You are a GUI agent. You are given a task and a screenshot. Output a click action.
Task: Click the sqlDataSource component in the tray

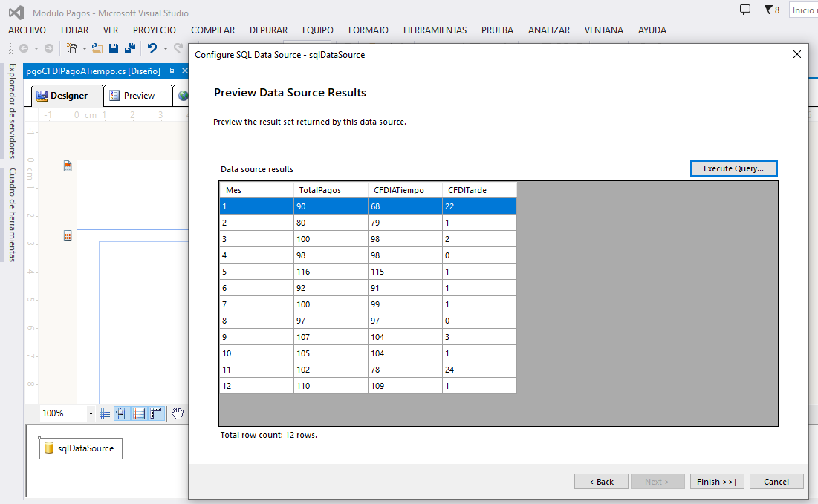point(80,448)
